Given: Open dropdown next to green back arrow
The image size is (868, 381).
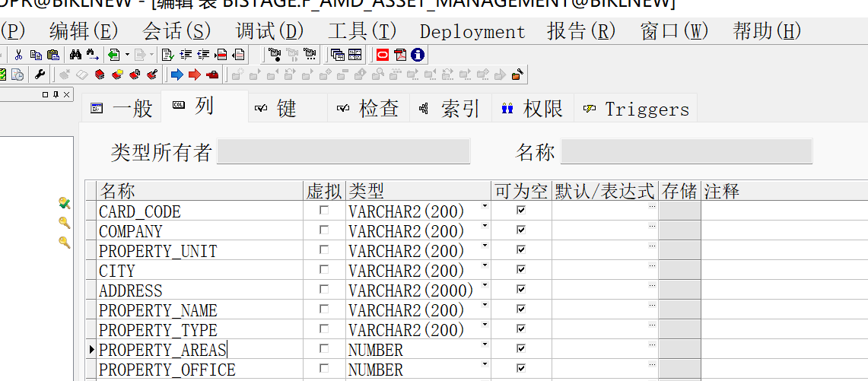Looking at the screenshot, I should 127,55.
